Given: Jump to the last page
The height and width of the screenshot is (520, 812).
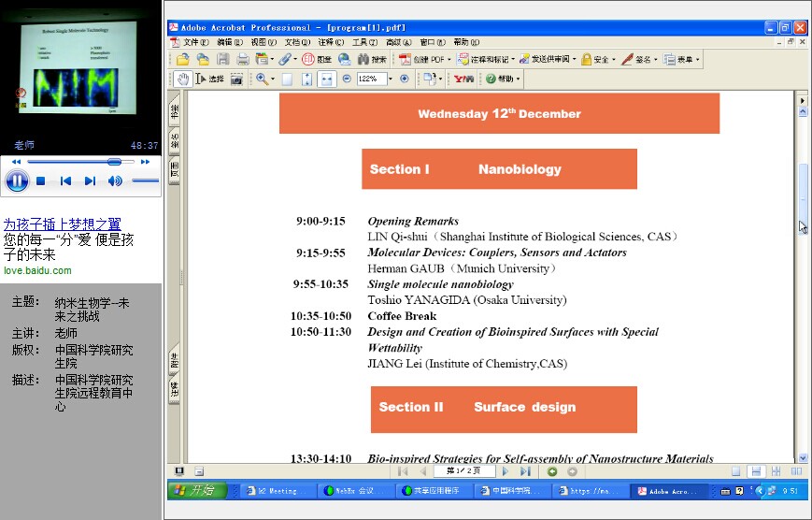Looking at the screenshot, I should [x=526, y=471].
